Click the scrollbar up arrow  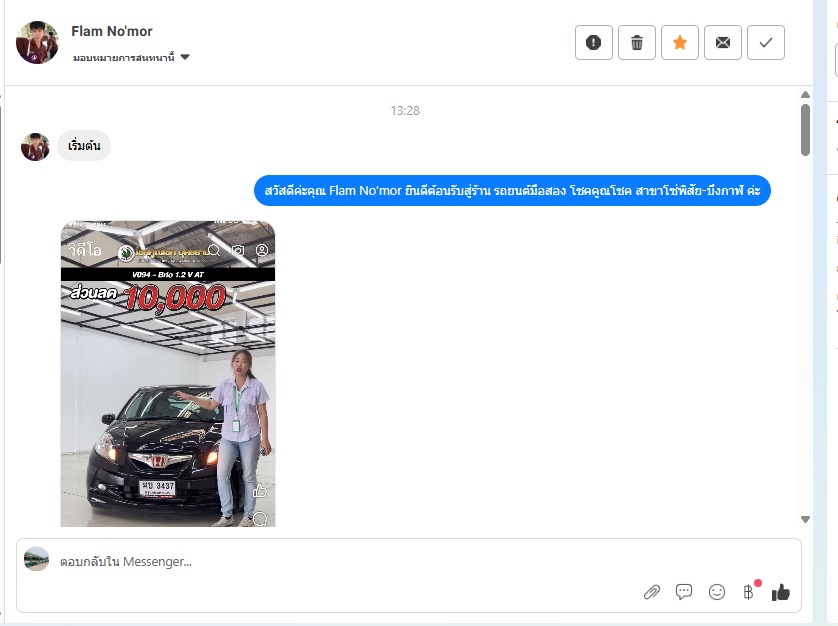pyautogui.click(x=806, y=95)
